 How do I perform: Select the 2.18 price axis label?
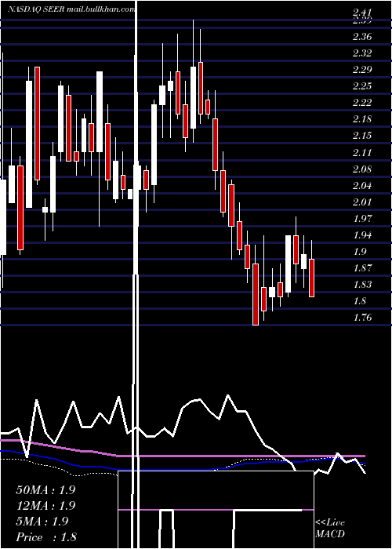362,119
